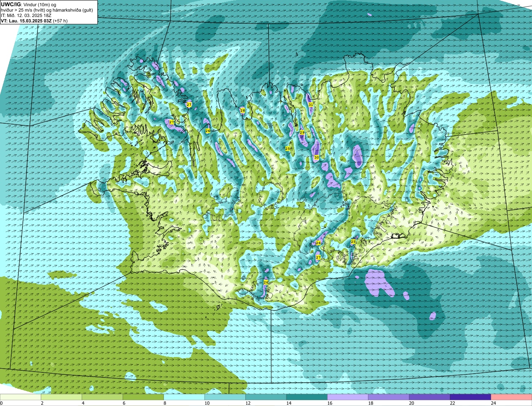
Task: Click the yellow gust label 30
Action: click(317, 157)
